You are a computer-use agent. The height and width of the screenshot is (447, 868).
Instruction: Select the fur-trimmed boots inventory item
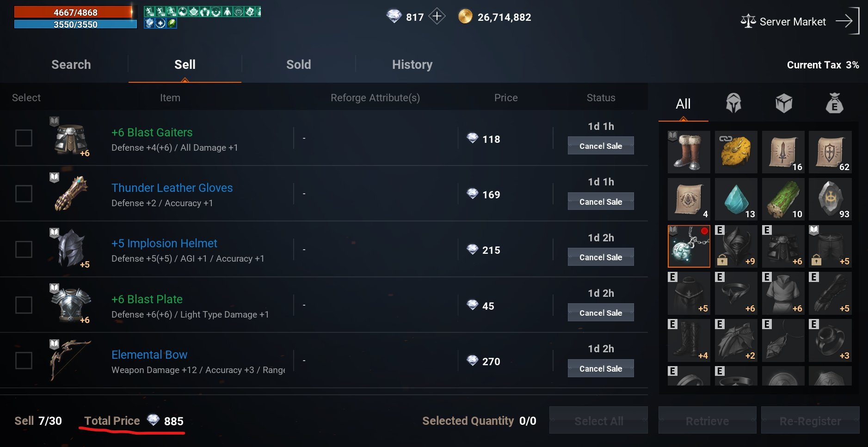[x=689, y=152]
